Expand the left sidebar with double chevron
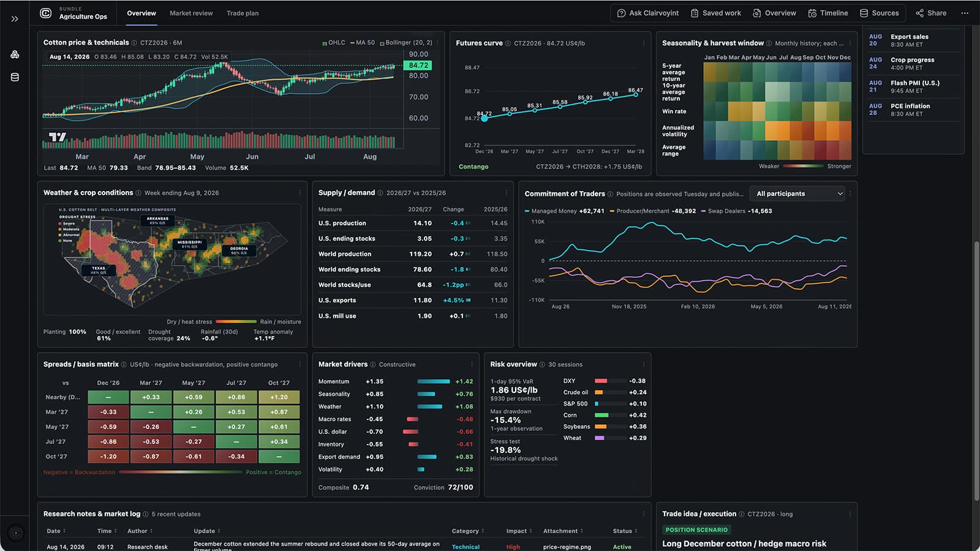This screenshot has width=980, height=551. (15, 19)
